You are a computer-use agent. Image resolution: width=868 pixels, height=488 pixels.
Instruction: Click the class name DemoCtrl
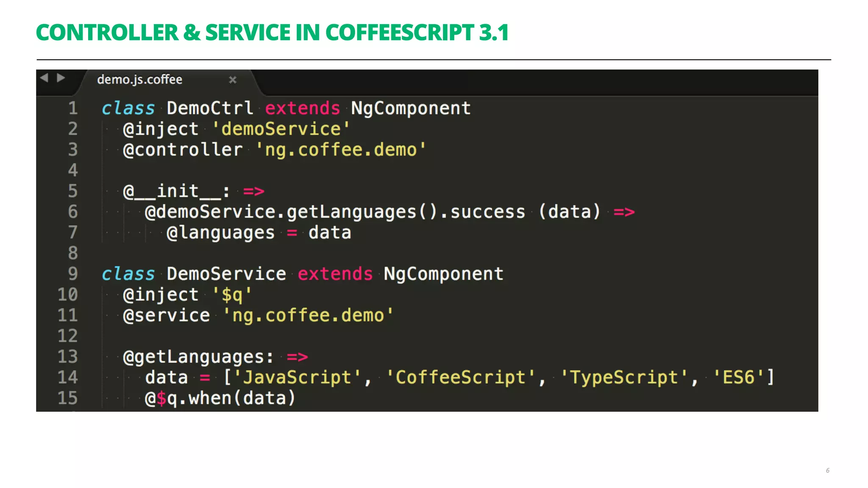click(x=210, y=108)
